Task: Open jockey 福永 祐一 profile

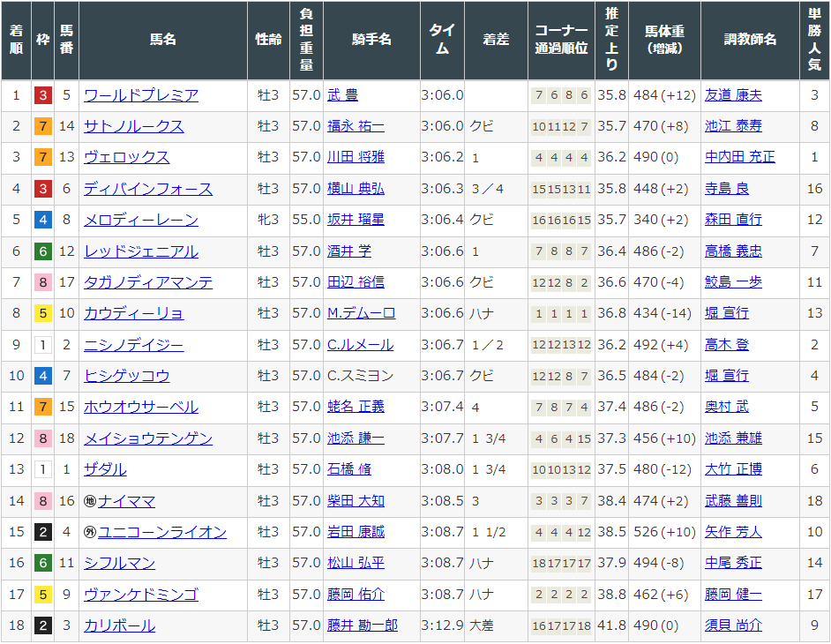Action: click(x=356, y=126)
